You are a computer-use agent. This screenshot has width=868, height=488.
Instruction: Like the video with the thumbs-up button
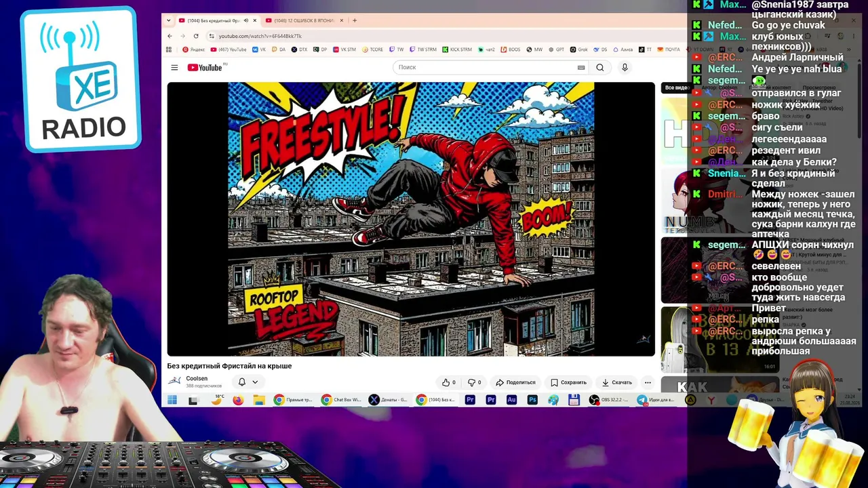click(449, 382)
